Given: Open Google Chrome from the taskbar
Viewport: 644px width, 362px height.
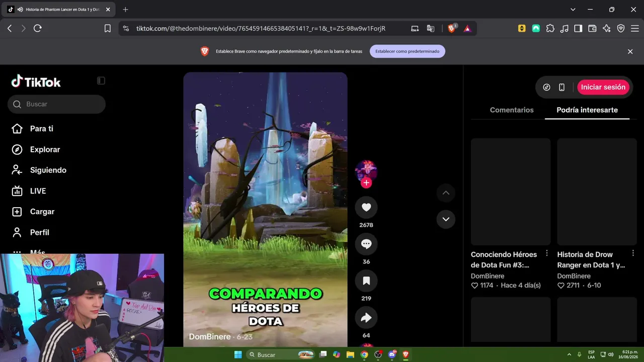Looking at the screenshot, I should click(x=364, y=354).
